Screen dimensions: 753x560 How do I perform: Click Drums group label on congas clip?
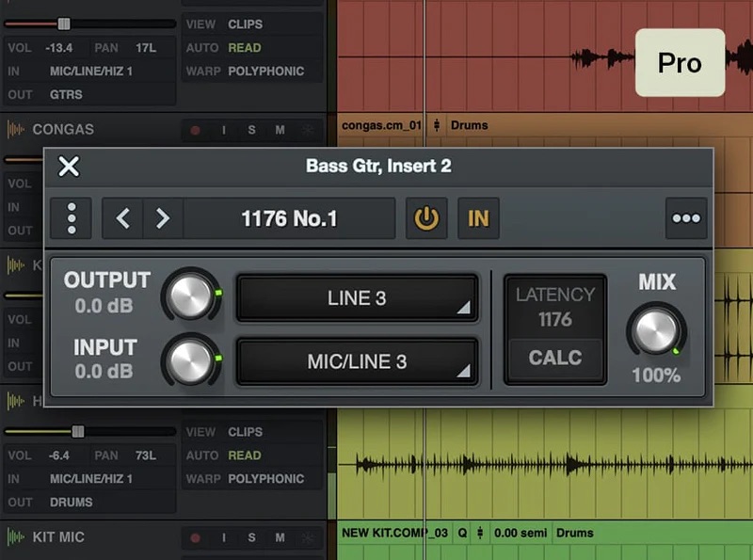click(469, 125)
